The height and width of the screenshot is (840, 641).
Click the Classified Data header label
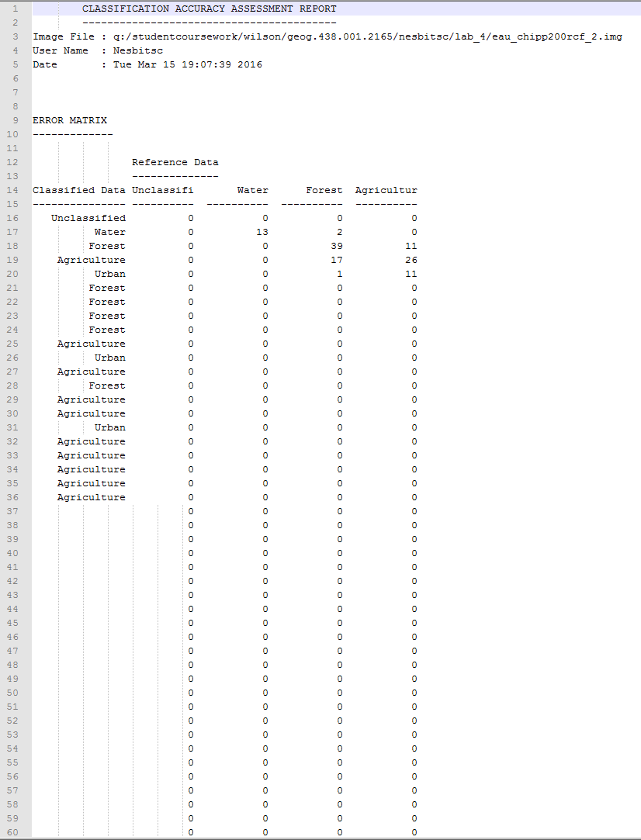coord(80,190)
